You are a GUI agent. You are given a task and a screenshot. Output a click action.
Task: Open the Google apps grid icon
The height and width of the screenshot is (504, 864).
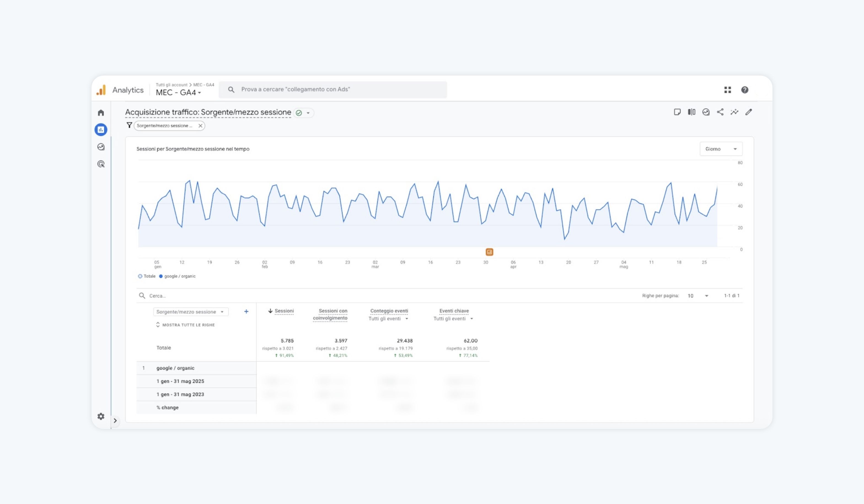pyautogui.click(x=728, y=90)
